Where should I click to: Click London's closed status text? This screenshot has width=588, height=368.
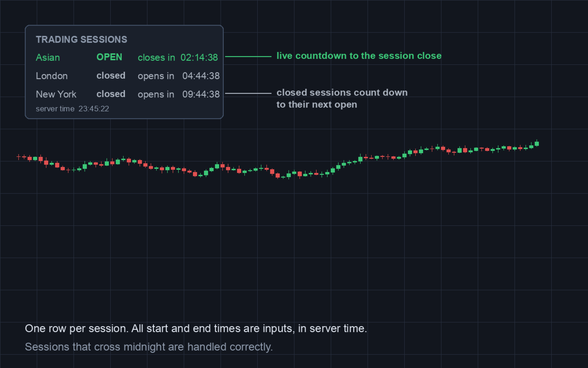[111, 75]
